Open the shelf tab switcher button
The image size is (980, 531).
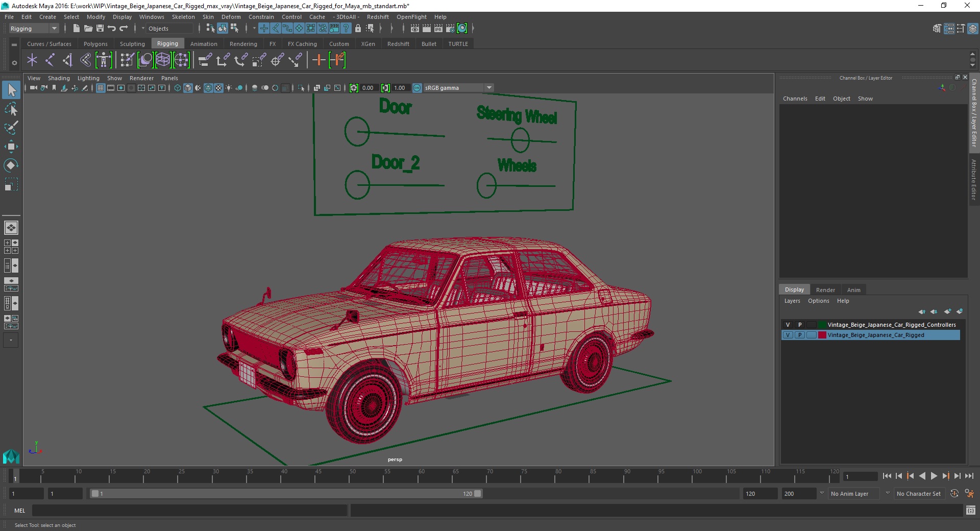14,44
